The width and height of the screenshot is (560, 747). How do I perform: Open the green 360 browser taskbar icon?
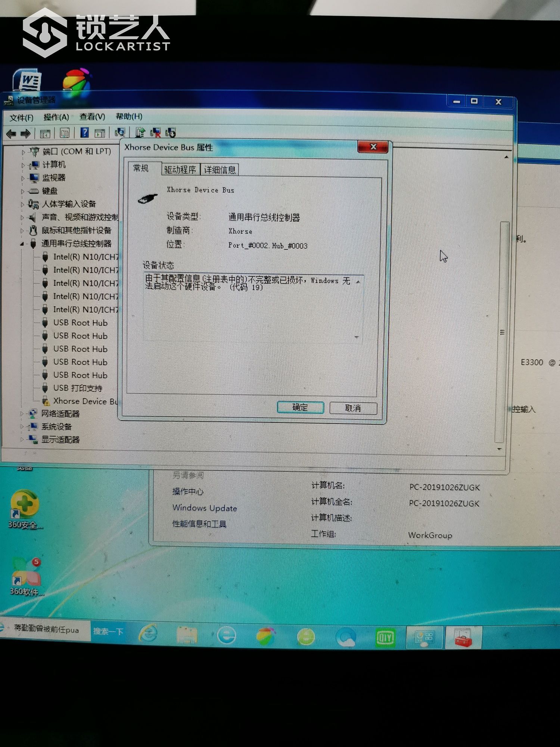[306, 636]
